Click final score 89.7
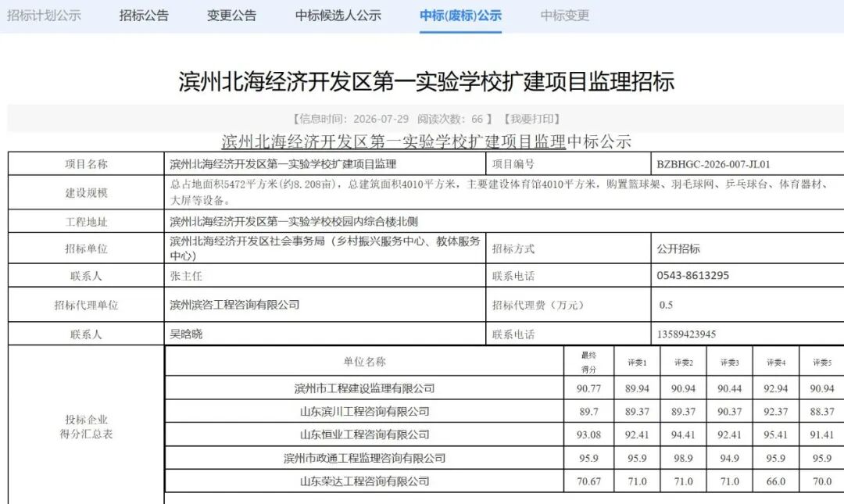 (x=589, y=411)
